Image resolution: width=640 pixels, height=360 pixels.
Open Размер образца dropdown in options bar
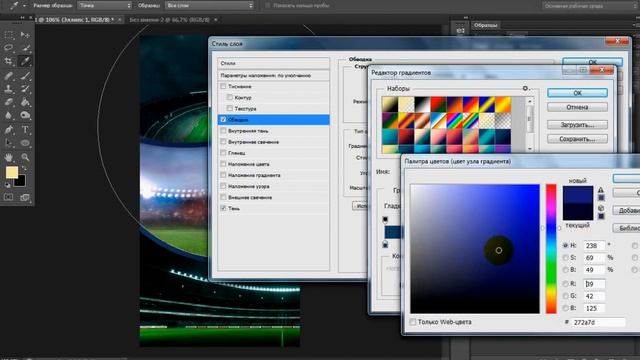pos(104,6)
